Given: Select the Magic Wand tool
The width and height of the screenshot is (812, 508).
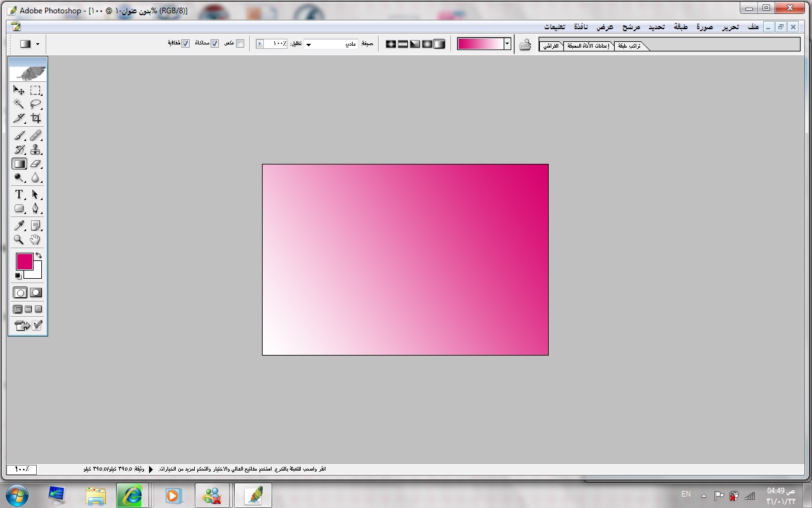Looking at the screenshot, I should tap(19, 104).
